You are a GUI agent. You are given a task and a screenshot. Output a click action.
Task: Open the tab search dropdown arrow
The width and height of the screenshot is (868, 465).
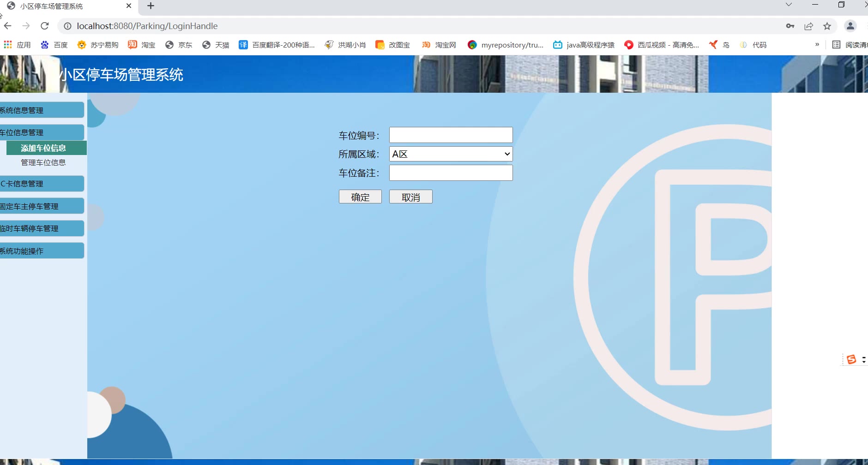coord(789,5)
